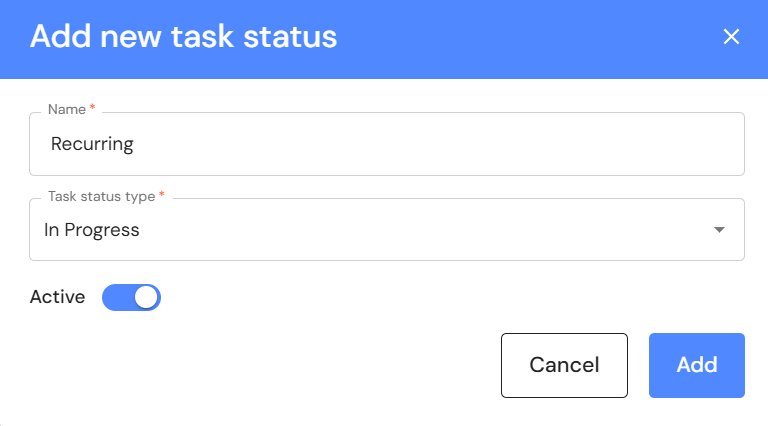Click the red asterisk next to Name
This screenshot has height=426, width=768.
pos(93,108)
